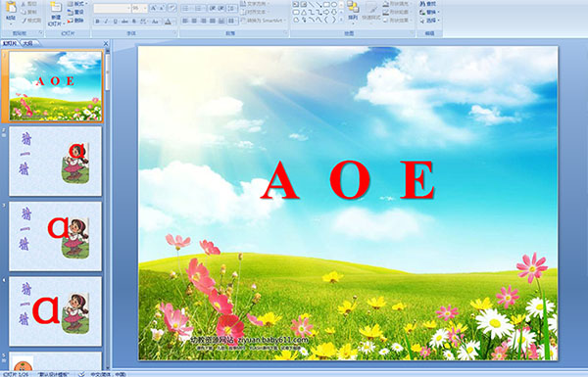Open the Change Case (Aa) dropdown

coord(155,22)
